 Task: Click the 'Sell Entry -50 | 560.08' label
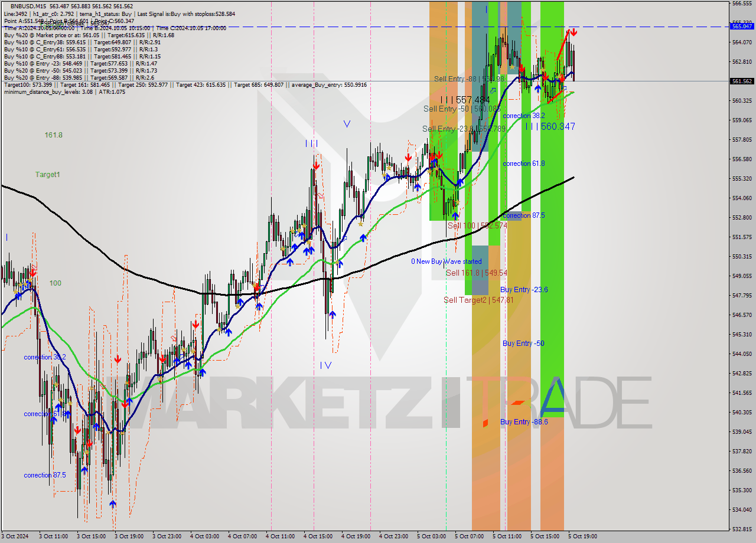(461, 109)
